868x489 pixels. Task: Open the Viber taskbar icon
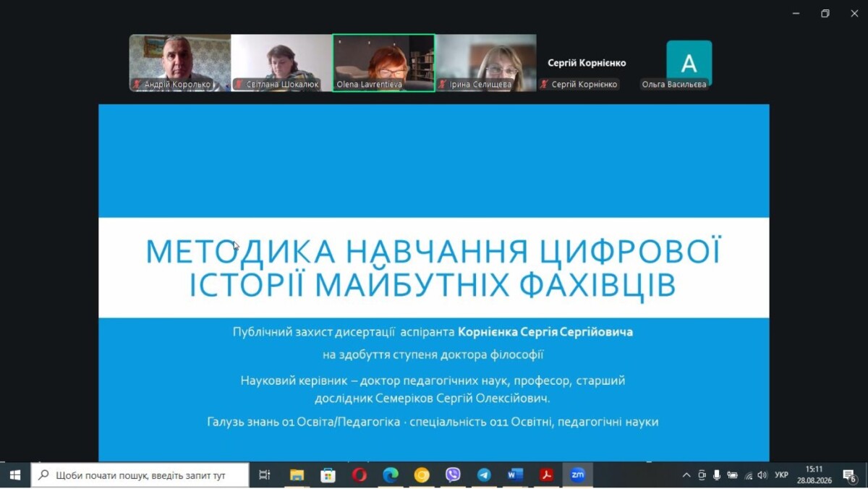pyautogui.click(x=453, y=475)
